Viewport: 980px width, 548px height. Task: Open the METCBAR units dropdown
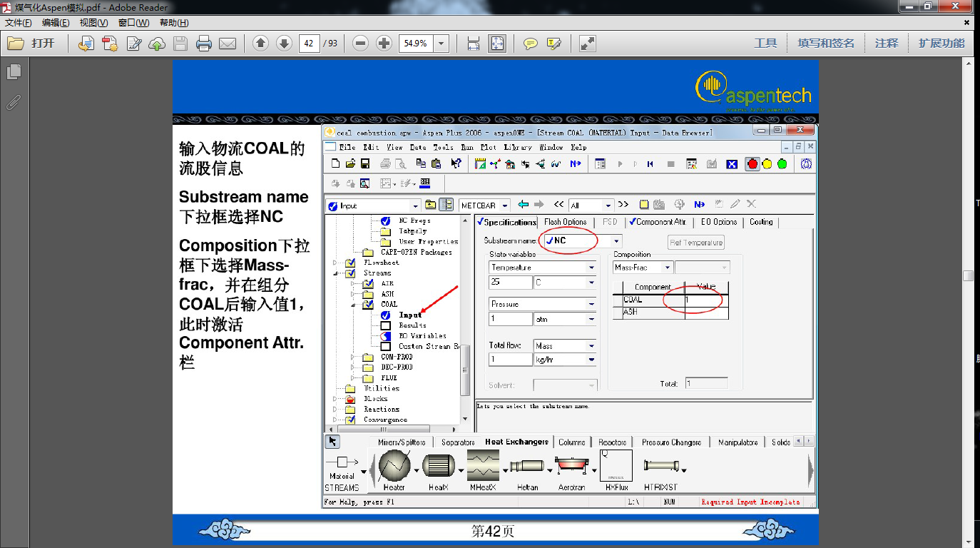505,205
